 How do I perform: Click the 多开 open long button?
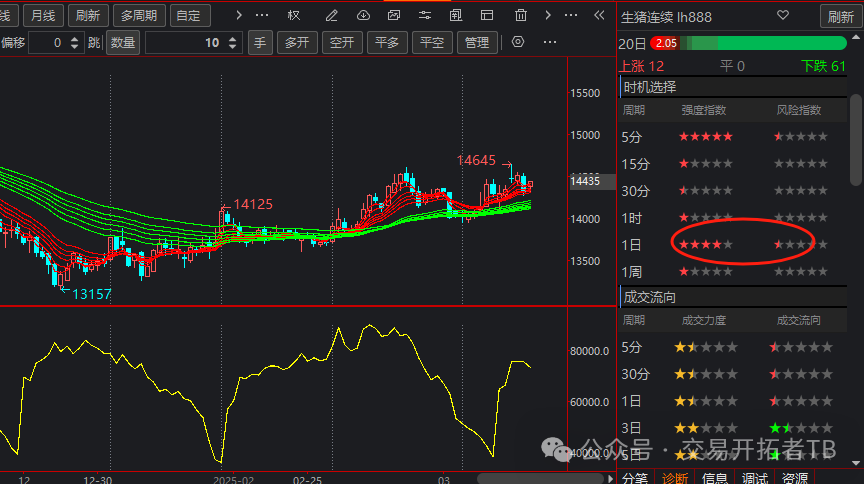tap(297, 42)
